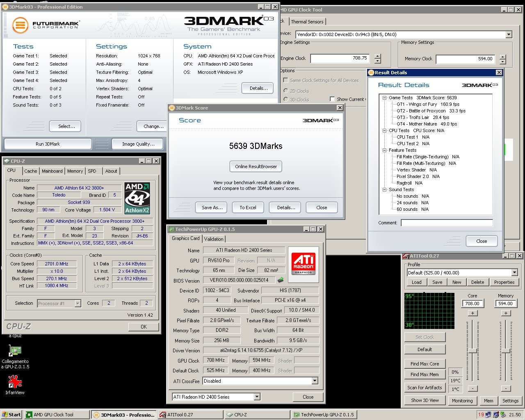This screenshot has width=525, height=420.
Task: Click the Comment input field in Result Details
Action: 447,223
